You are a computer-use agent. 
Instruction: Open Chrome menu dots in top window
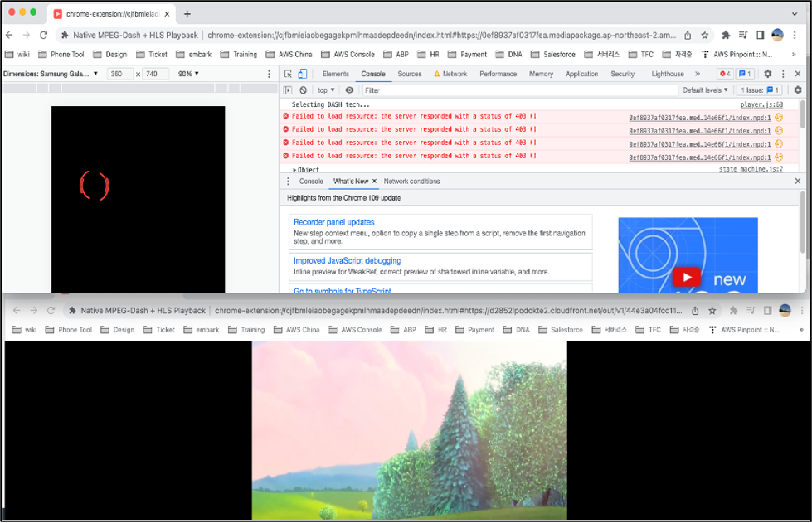coord(795,35)
